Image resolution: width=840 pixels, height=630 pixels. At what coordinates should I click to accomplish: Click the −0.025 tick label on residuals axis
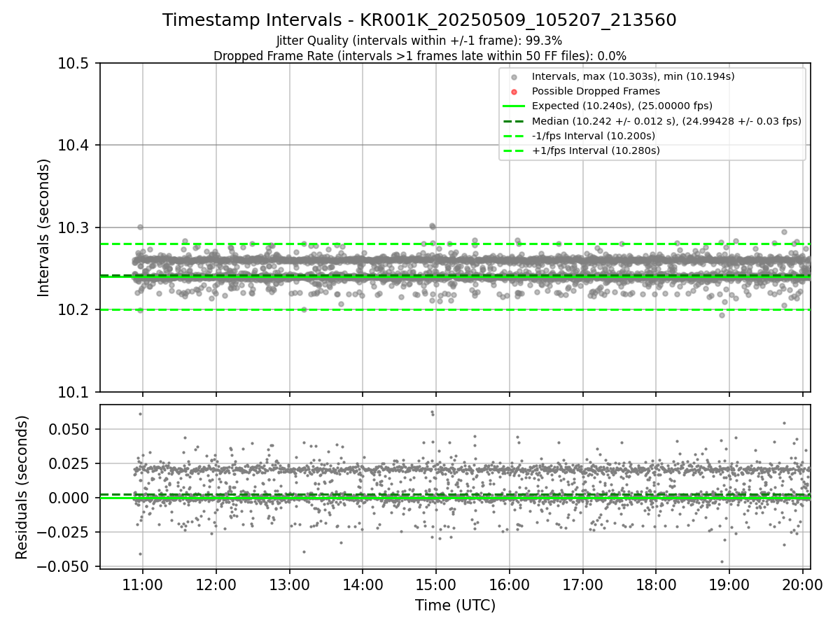[62, 532]
